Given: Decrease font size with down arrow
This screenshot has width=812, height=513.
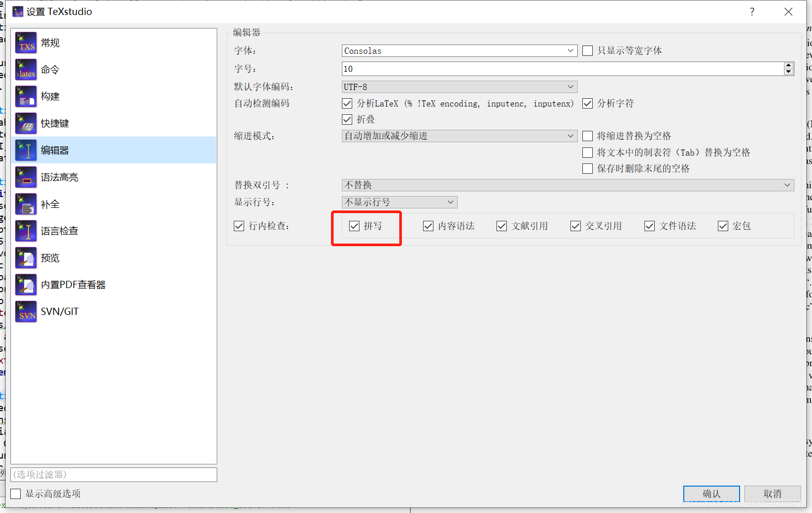Looking at the screenshot, I should [788, 72].
